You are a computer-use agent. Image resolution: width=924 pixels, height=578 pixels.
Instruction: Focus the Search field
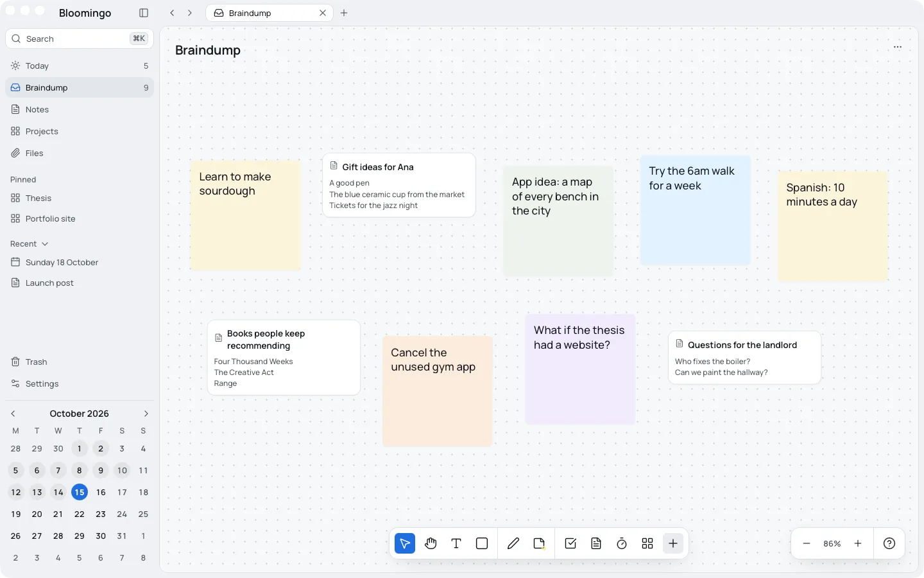pyautogui.click(x=80, y=39)
